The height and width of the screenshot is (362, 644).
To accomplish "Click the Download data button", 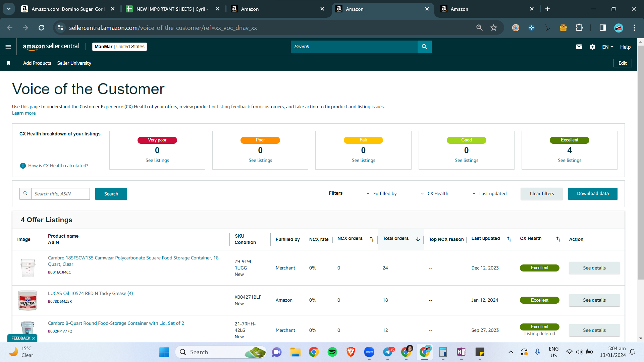I will 593,194.
